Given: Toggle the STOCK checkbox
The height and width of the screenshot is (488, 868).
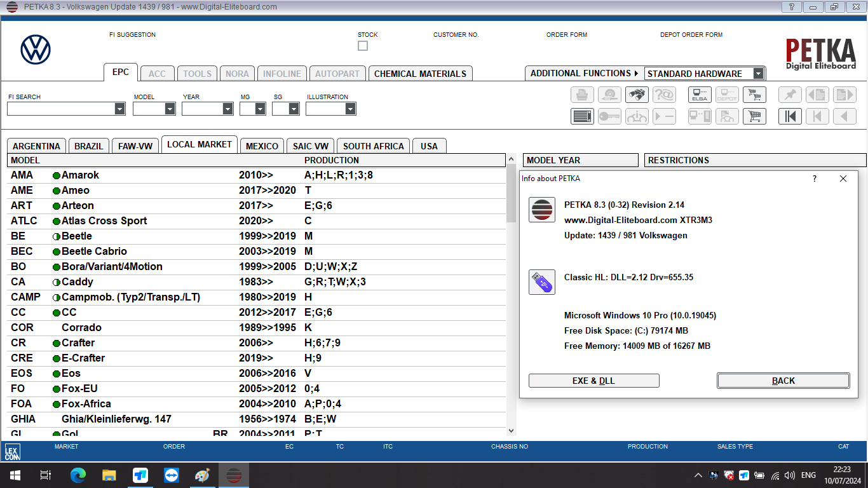Looking at the screenshot, I should coord(363,46).
